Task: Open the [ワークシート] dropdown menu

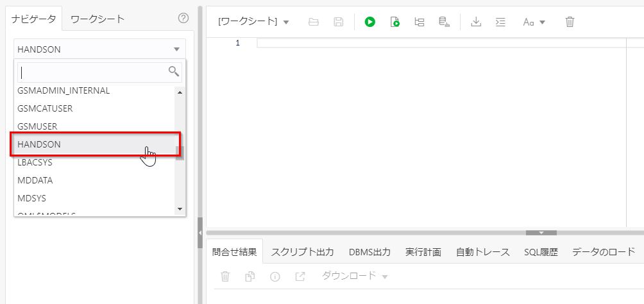Action: 253,22
